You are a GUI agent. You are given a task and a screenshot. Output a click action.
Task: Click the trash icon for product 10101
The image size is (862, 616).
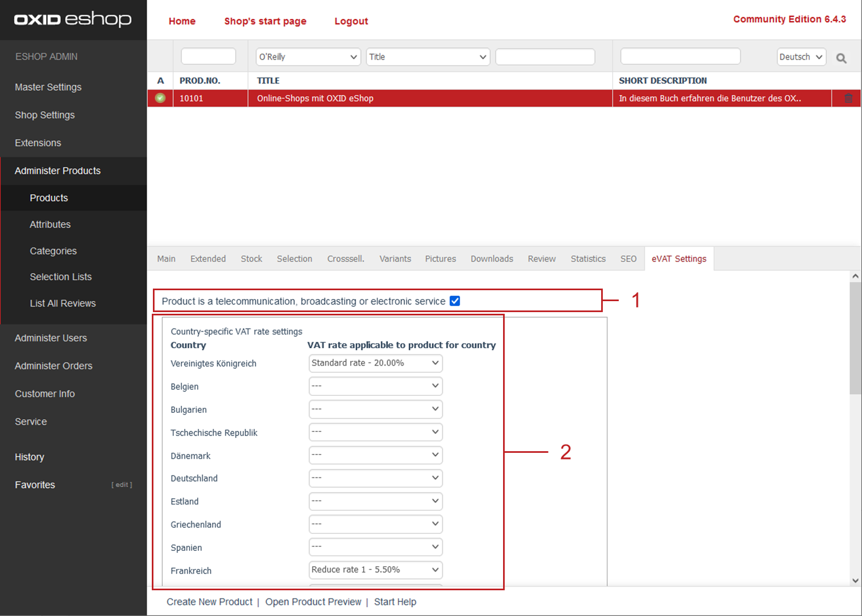848,99
